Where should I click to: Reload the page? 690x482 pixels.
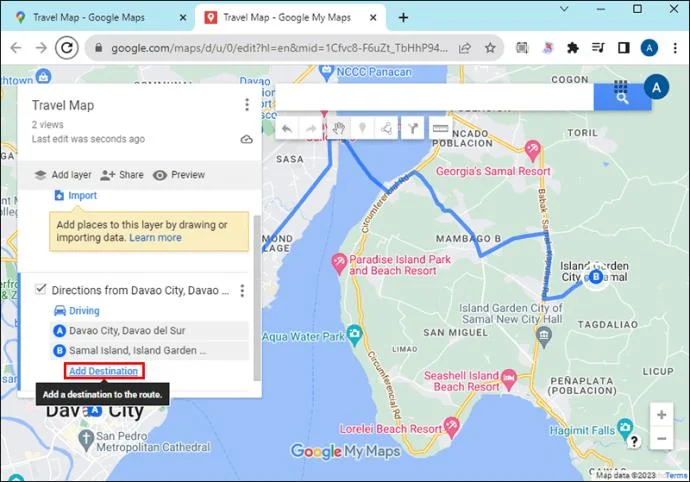tap(67, 48)
